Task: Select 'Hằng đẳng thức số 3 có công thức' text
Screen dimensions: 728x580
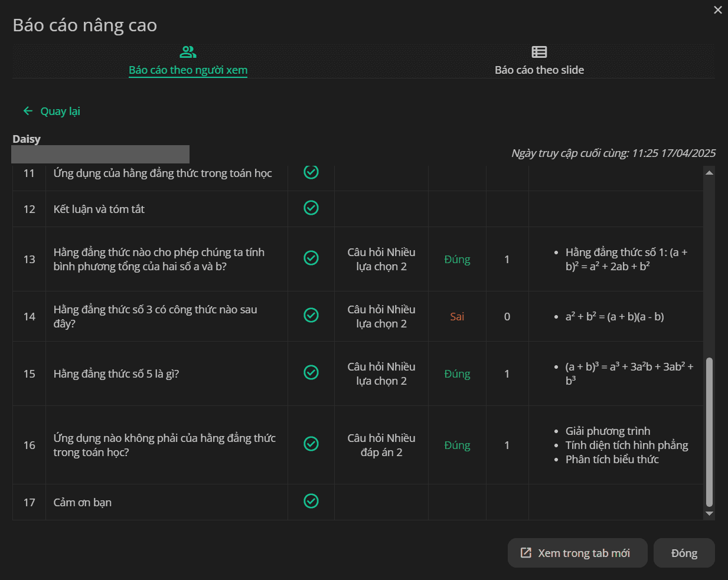Action: coord(155,316)
